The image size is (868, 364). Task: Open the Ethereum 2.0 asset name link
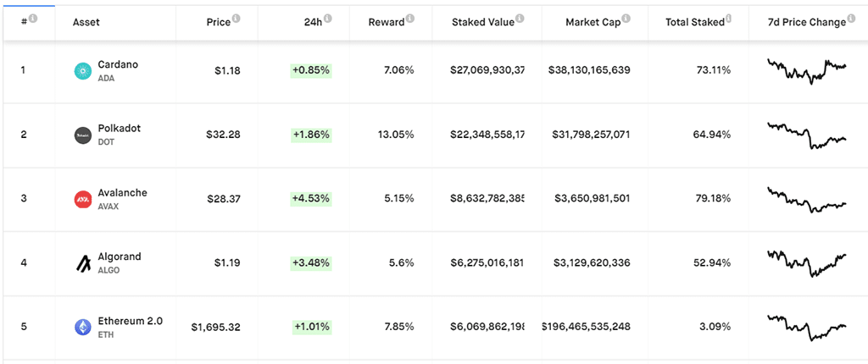130,321
